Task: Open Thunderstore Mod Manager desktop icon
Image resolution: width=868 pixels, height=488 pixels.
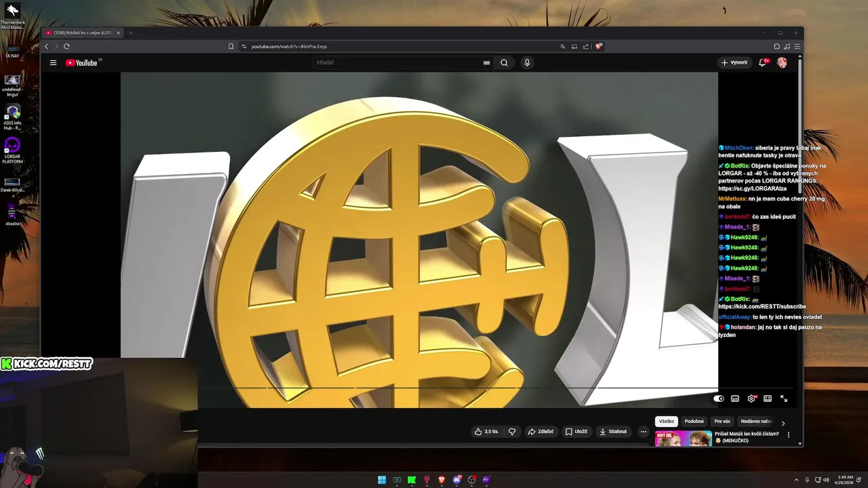Action: click(12, 16)
